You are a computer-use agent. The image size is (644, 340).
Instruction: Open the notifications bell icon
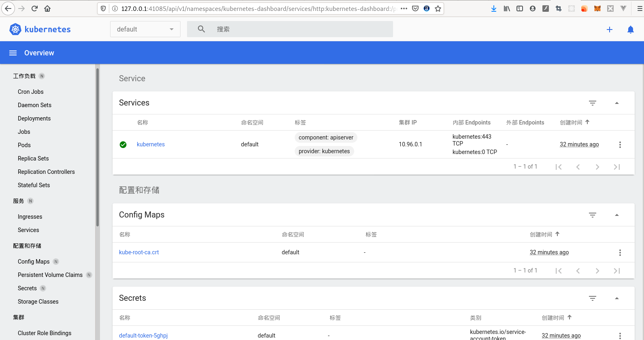[630, 30]
